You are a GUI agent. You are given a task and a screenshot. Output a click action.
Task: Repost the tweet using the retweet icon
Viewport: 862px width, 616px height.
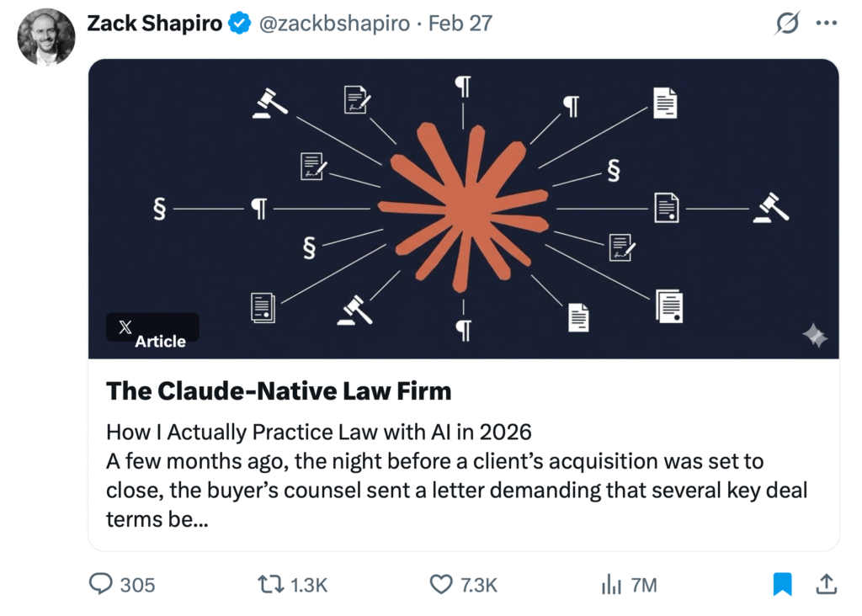point(271,584)
